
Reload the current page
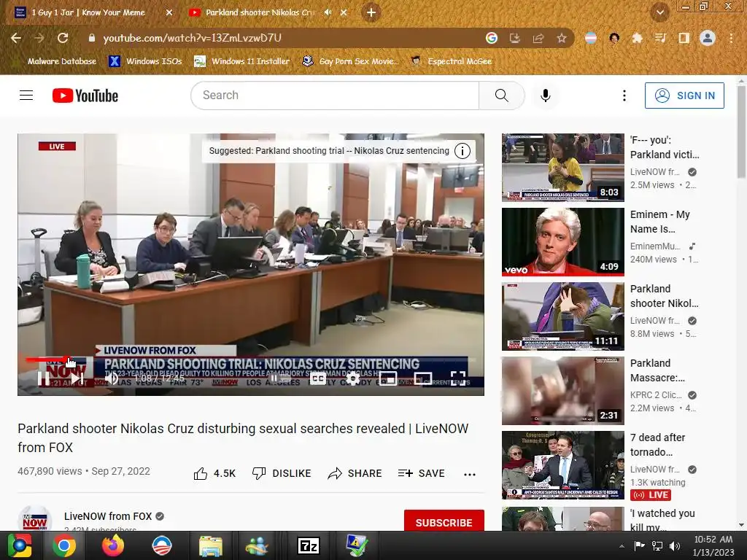pos(63,38)
